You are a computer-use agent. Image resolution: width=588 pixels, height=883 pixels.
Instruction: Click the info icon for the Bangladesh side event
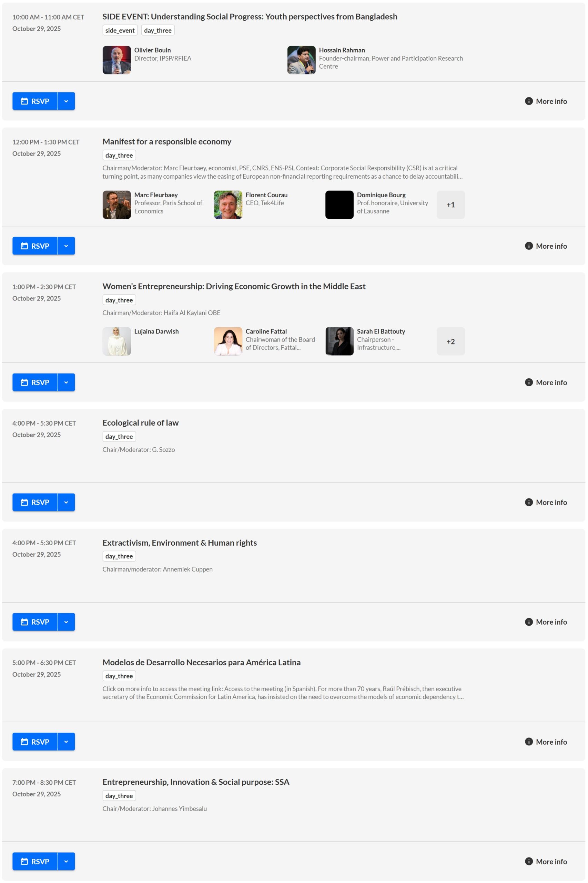[x=528, y=101]
